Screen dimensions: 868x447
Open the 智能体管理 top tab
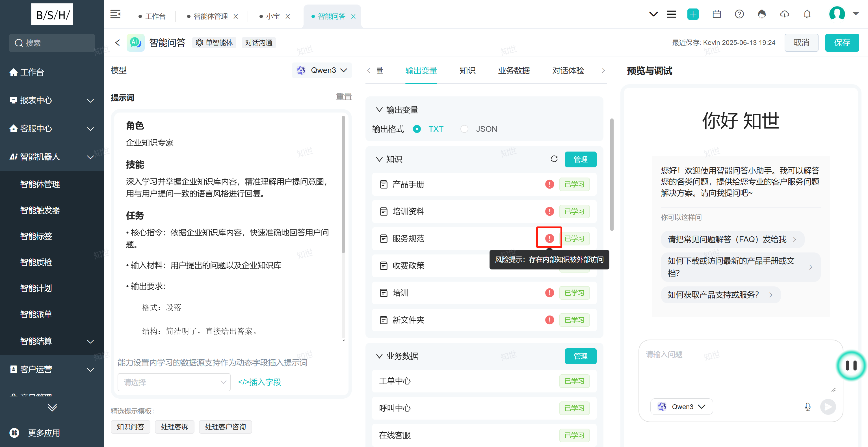[x=207, y=16]
